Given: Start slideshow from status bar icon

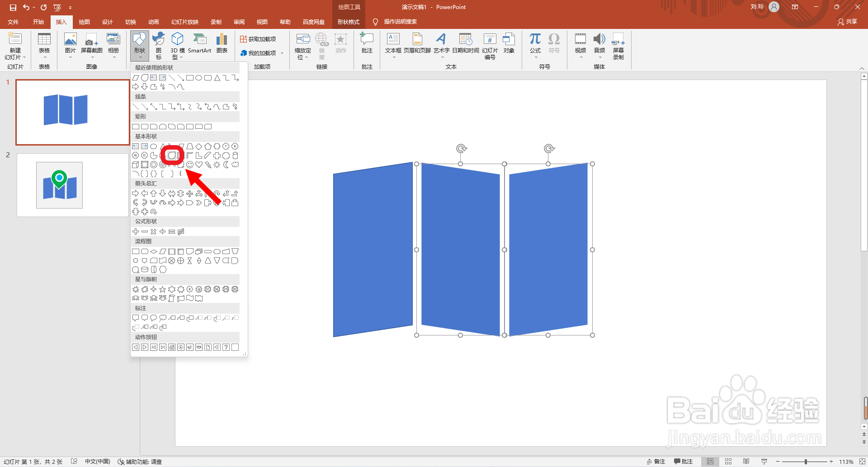Looking at the screenshot, I should point(764,462).
